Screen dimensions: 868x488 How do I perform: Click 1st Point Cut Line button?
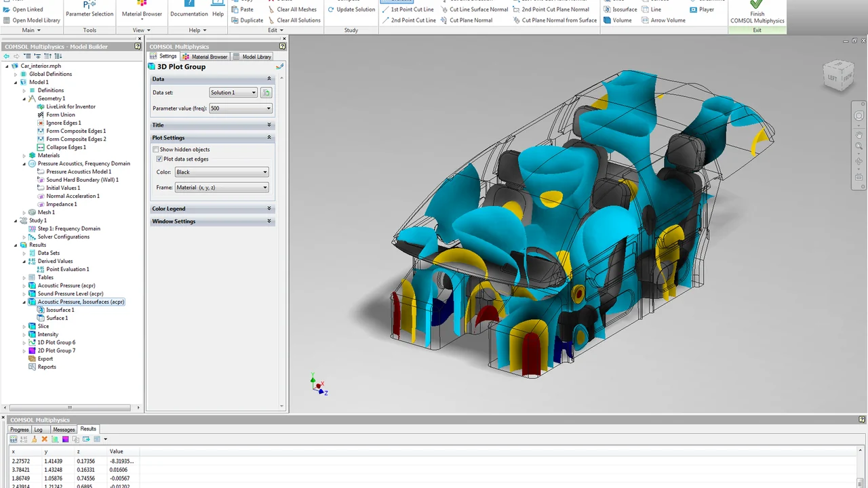[407, 9]
